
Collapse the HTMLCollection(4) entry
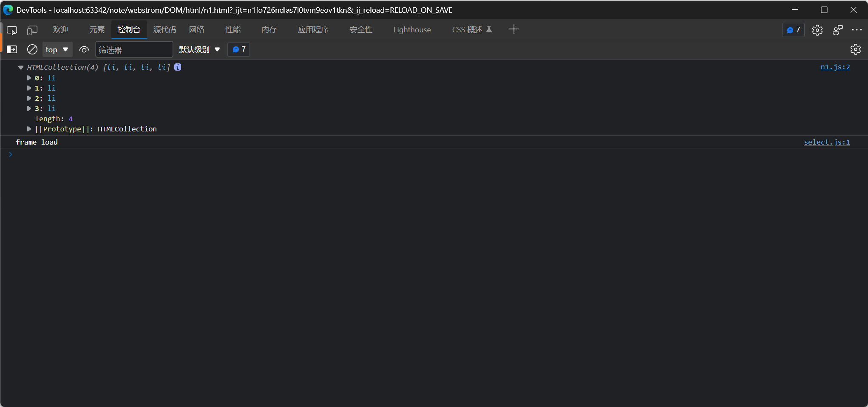point(20,67)
